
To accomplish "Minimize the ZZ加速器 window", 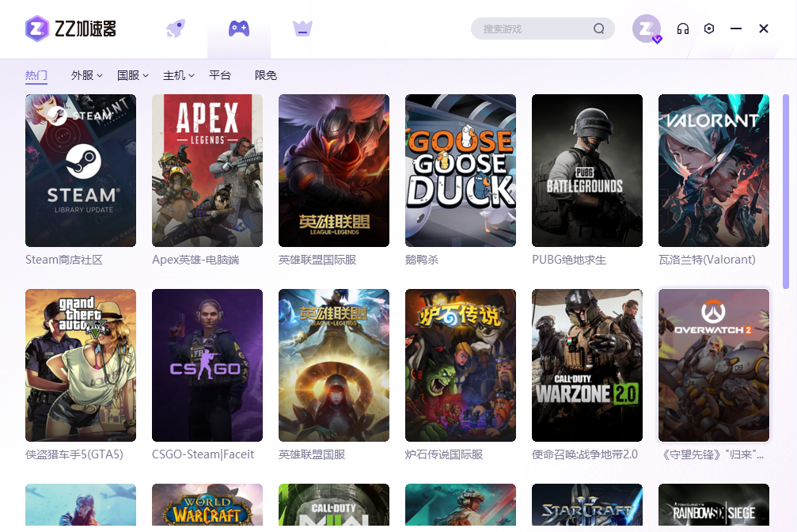I will click(x=736, y=28).
